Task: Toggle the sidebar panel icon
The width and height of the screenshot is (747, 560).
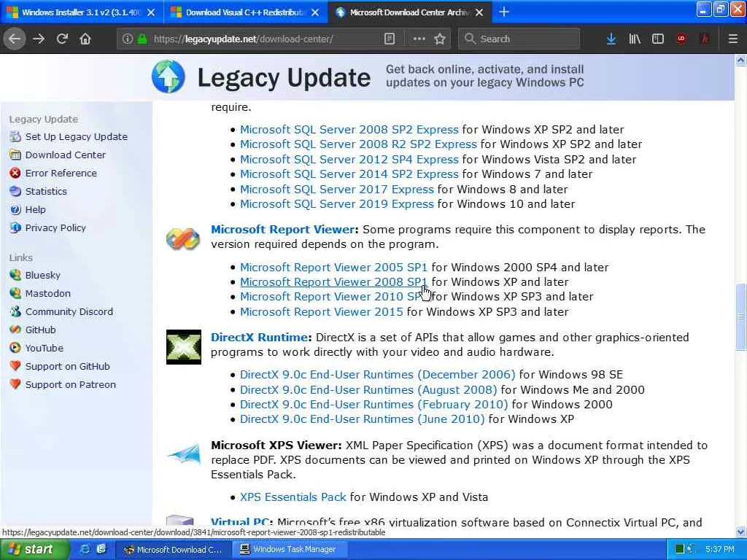Action: tap(658, 39)
